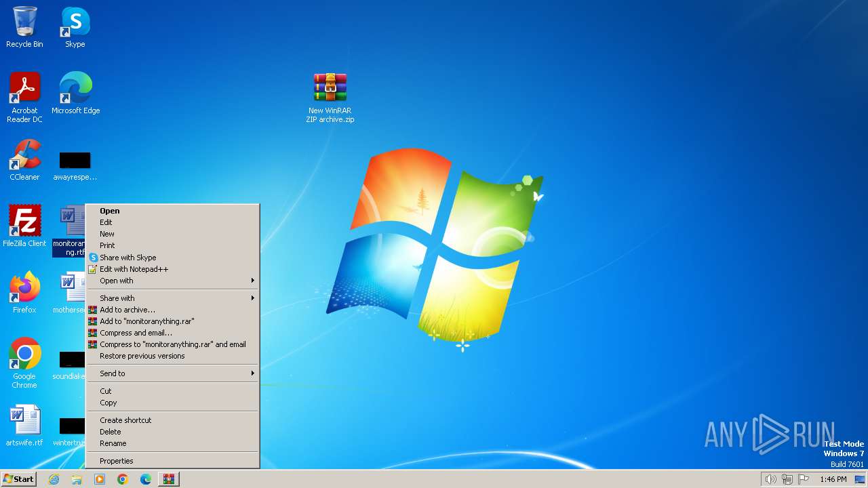Click the network tray icon
Screen dimensions: 868x488
[x=787, y=479]
